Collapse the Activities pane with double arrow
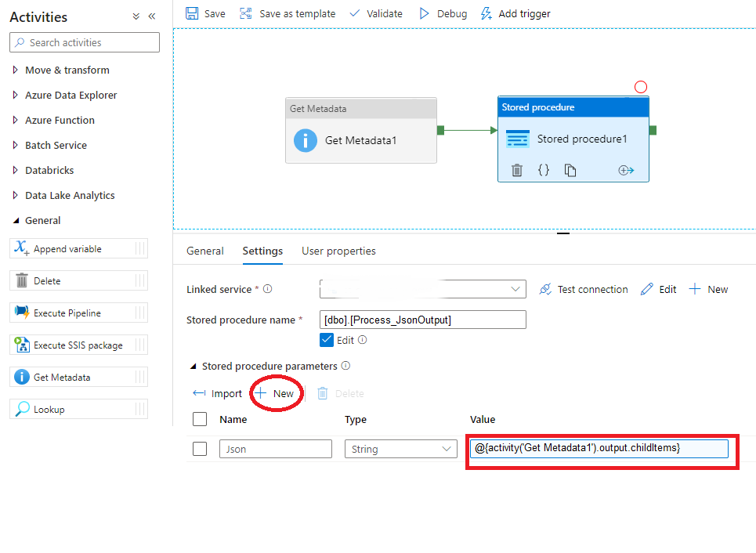756x553 pixels. [x=152, y=16]
